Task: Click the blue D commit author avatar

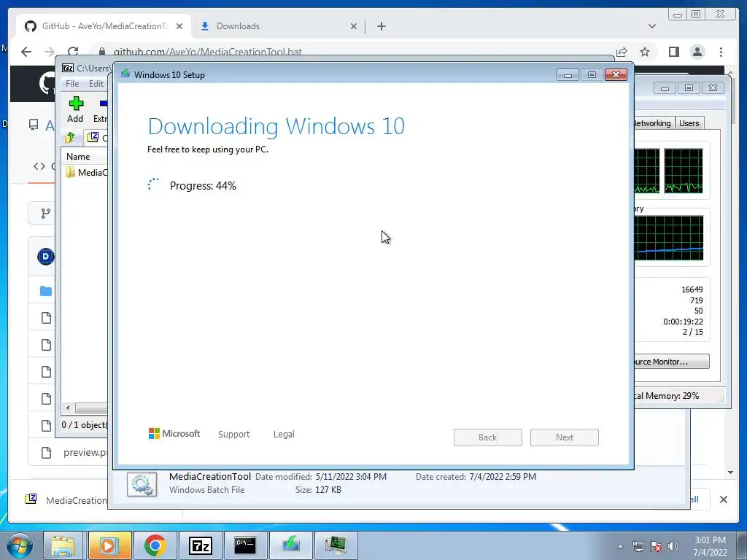Action: tap(46, 257)
